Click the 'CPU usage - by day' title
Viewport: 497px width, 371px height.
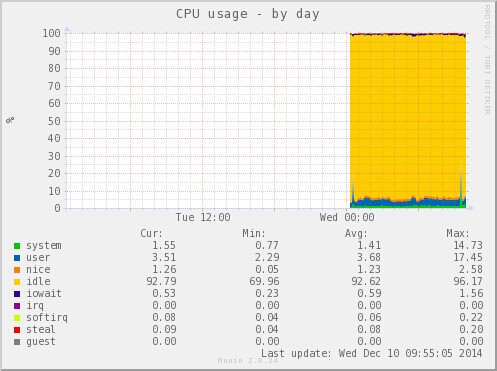pos(248,14)
